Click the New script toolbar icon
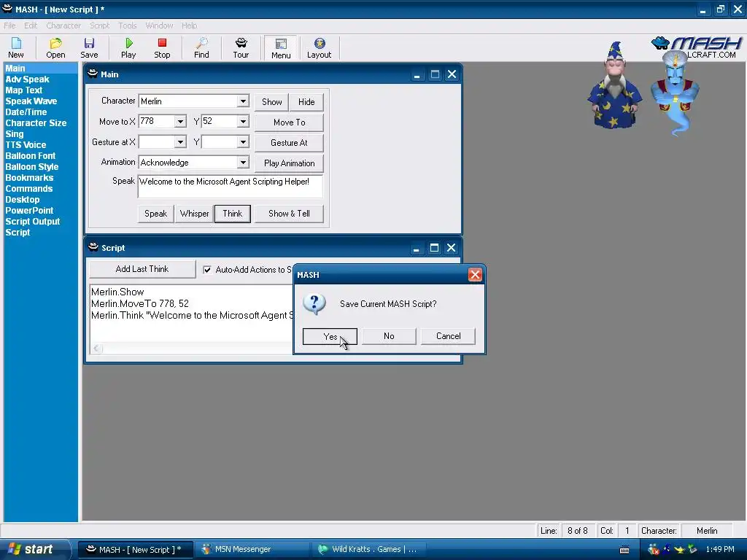This screenshot has width=747, height=560. [16, 48]
